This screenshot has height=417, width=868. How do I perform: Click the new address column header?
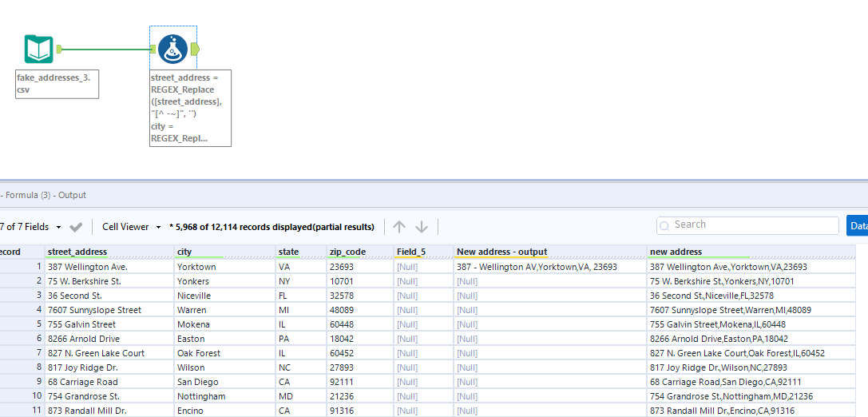coord(751,252)
